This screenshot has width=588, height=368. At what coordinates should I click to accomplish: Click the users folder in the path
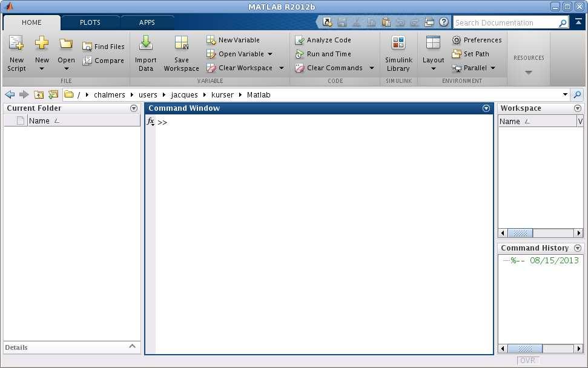[x=148, y=95]
